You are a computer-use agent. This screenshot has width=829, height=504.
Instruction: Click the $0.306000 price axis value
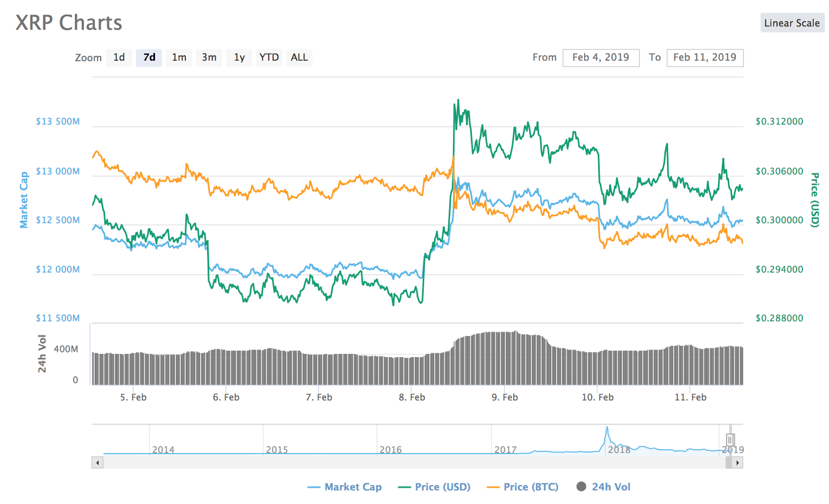[x=779, y=171]
